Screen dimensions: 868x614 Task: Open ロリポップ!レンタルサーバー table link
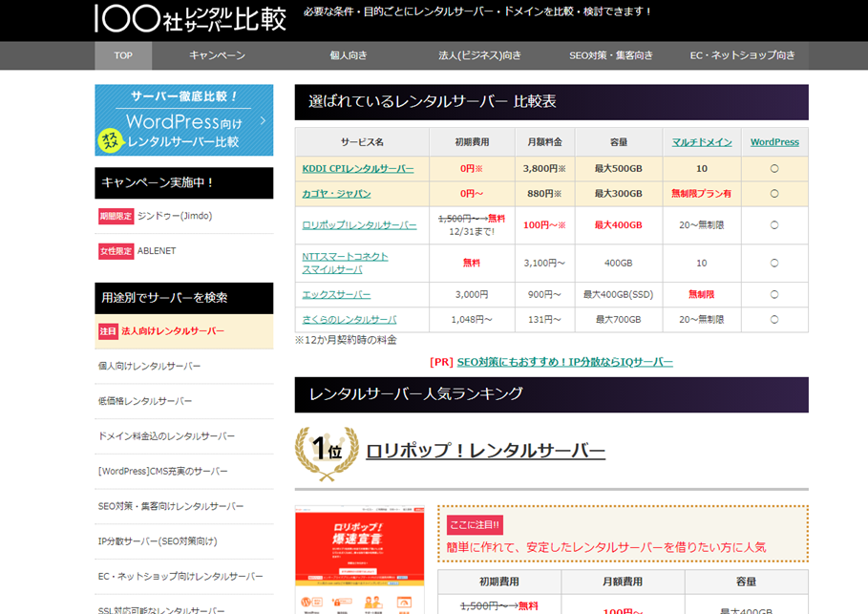359,225
